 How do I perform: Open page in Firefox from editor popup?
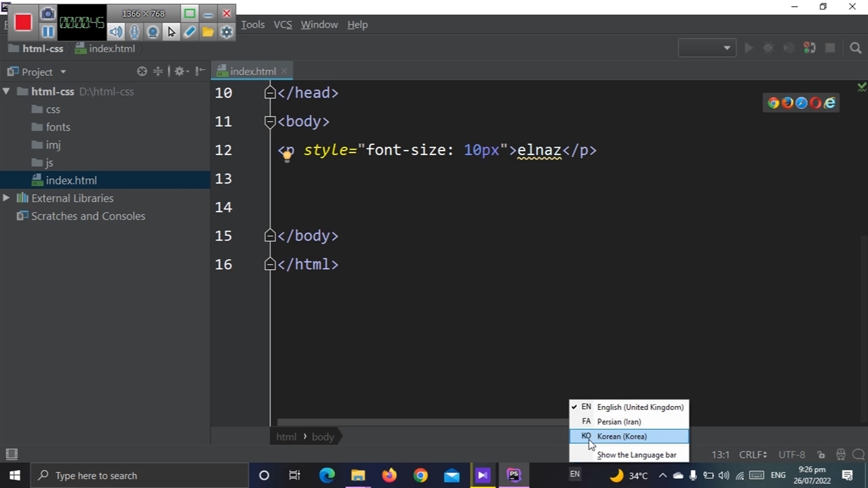click(x=787, y=103)
